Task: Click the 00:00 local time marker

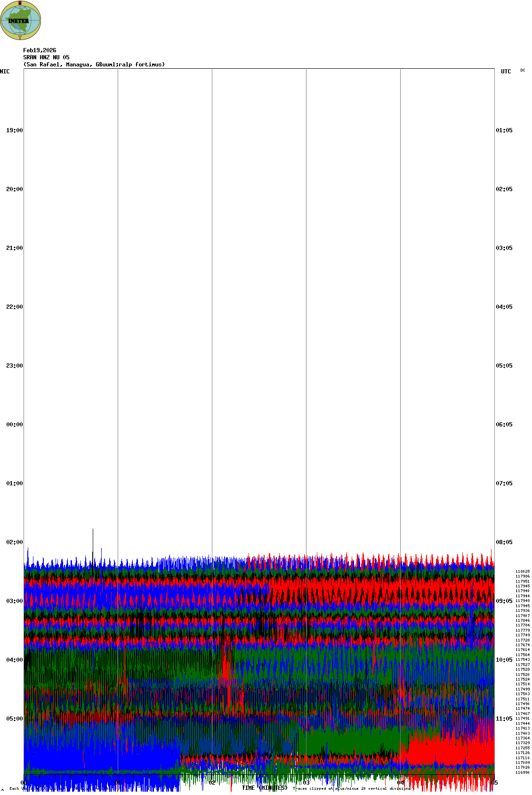Action: pos(14,425)
